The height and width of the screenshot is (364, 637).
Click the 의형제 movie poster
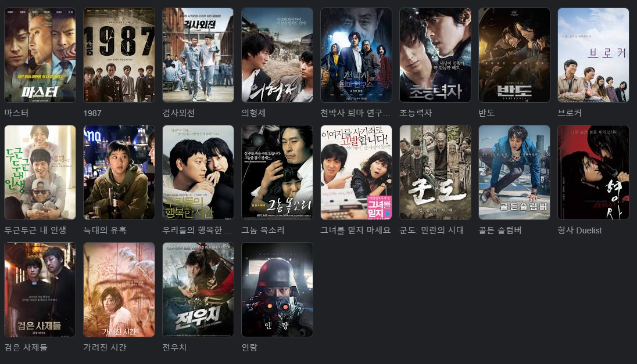point(277,55)
